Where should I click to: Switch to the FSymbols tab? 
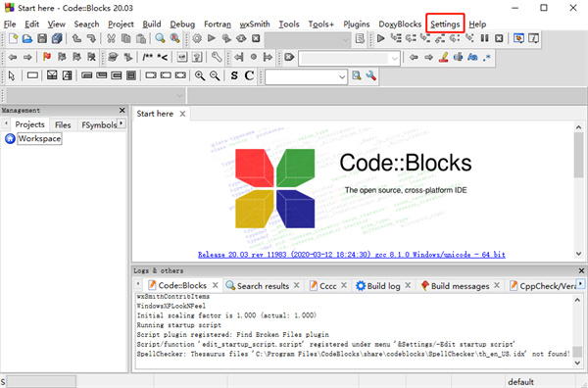pos(99,124)
